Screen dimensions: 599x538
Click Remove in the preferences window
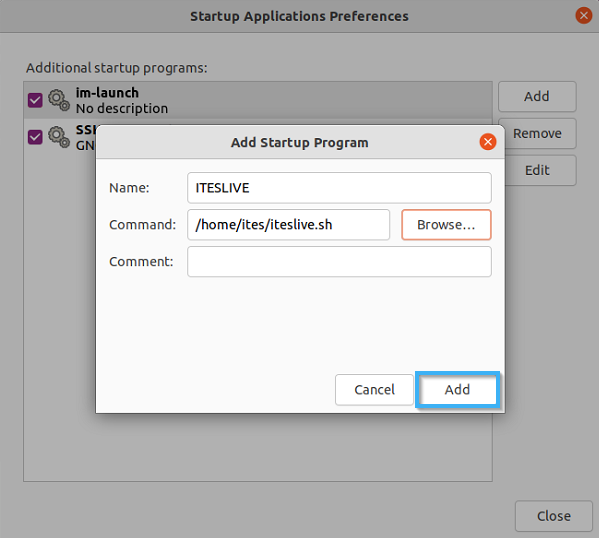(539, 133)
